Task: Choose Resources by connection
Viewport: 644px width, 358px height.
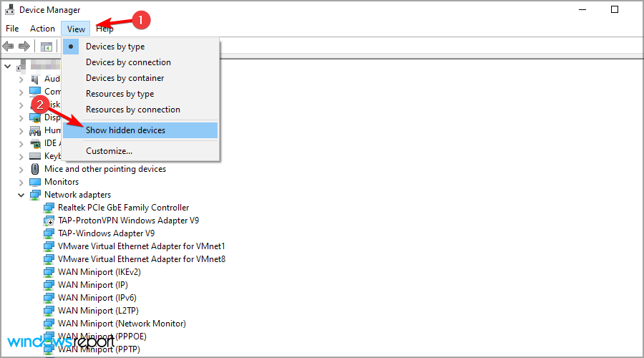Action: coord(141,110)
